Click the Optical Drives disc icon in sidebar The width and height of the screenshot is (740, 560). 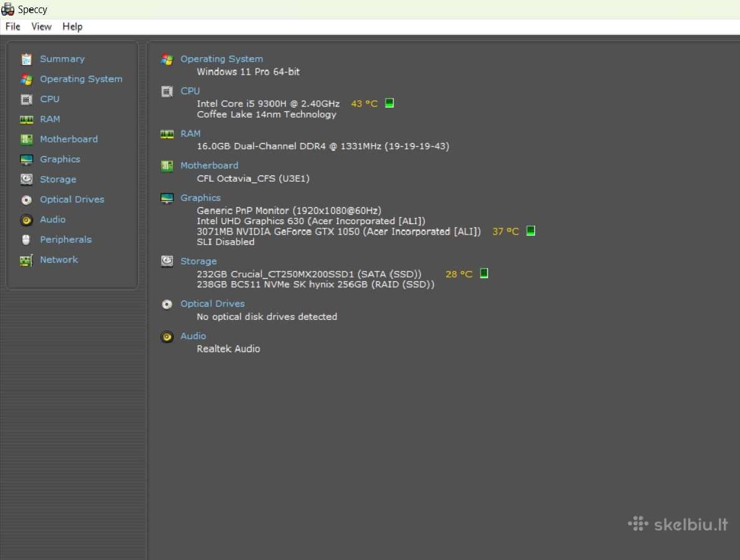pyautogui.click(x=26, y=200)
